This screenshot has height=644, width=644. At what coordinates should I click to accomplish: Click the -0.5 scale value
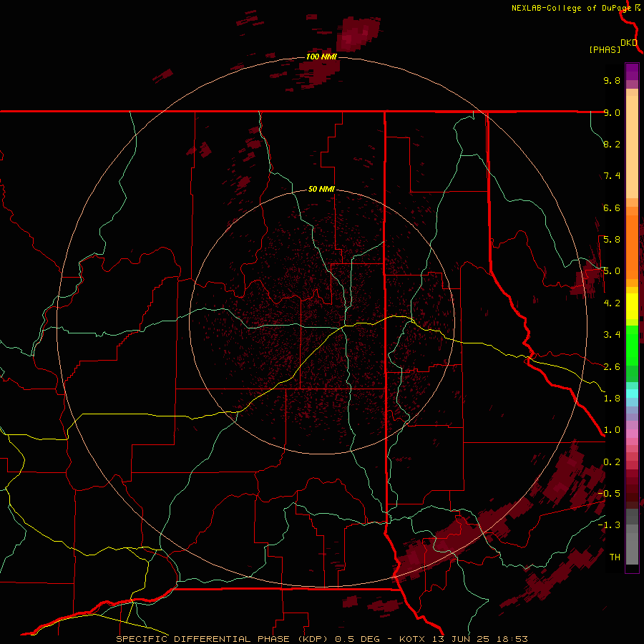pos(609,494)
